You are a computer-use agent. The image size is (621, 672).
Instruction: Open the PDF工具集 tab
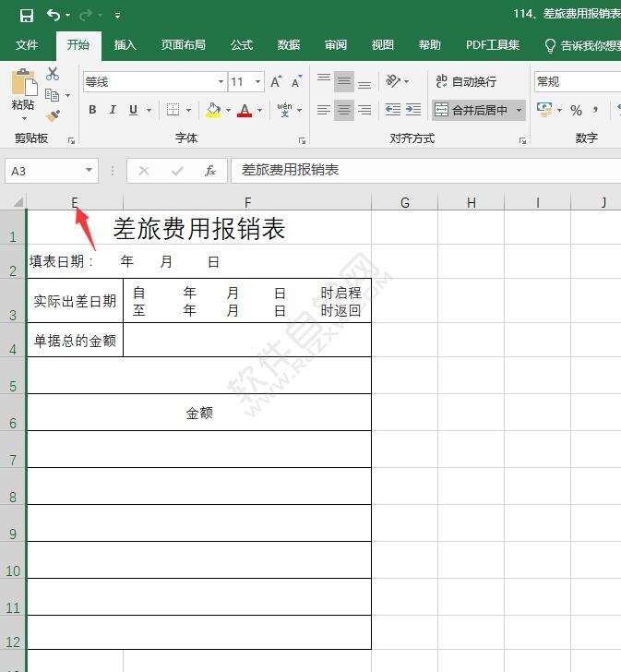coord(493,45)
